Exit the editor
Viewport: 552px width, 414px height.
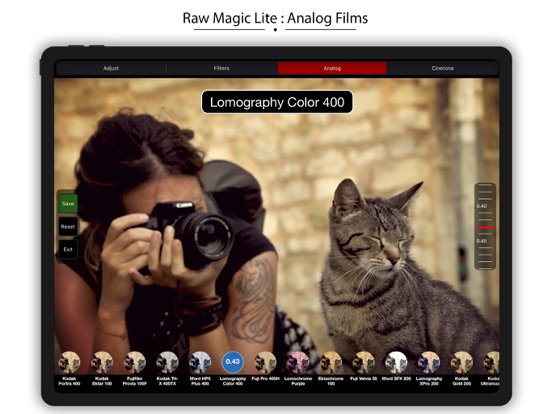(x=68, y=250)
